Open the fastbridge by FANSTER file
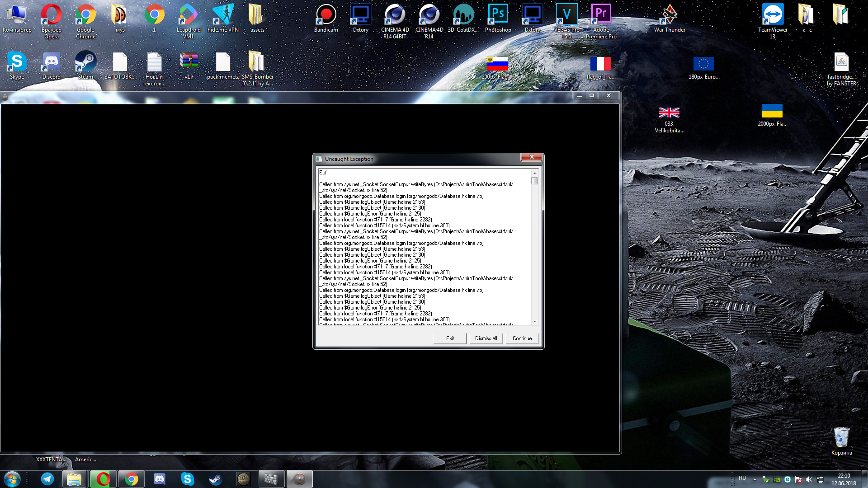This screenshot has width=868, height=488. [841, 69]
